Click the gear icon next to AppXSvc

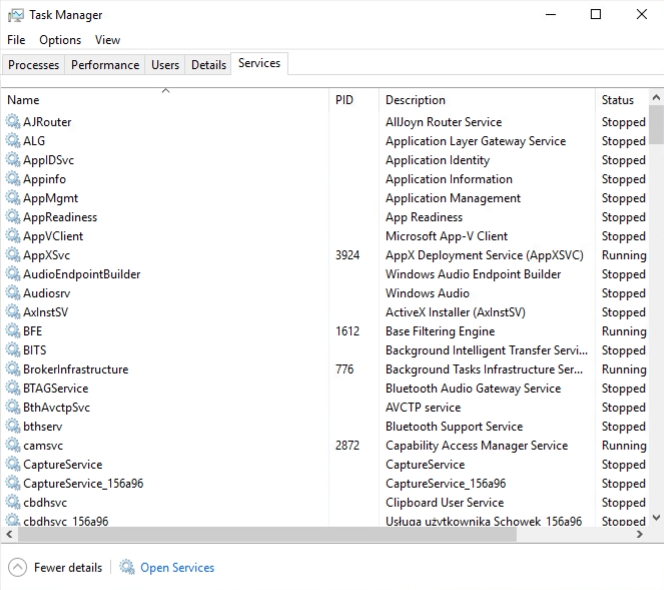coord(13,255)
